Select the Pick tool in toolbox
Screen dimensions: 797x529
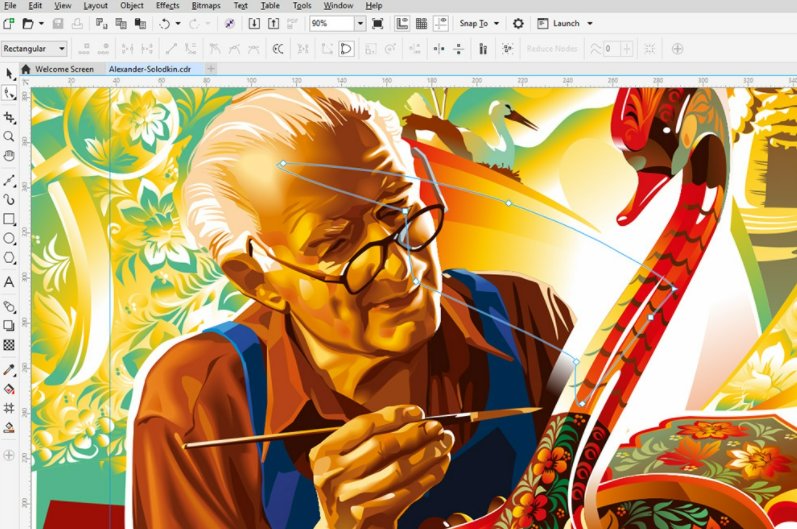[9, 73]
